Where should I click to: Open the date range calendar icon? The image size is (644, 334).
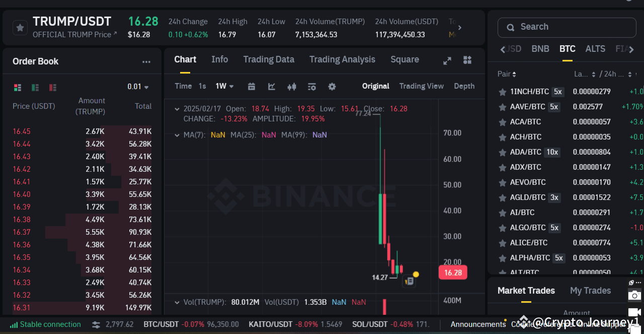tap(252, 86)
